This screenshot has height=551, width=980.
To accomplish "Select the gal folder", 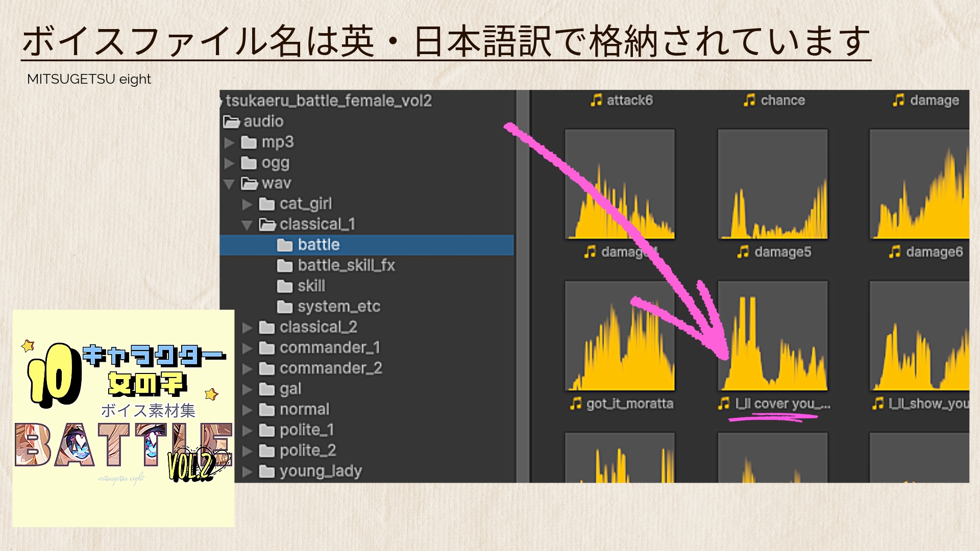I will pyautogui.click(x=290, y=389).
